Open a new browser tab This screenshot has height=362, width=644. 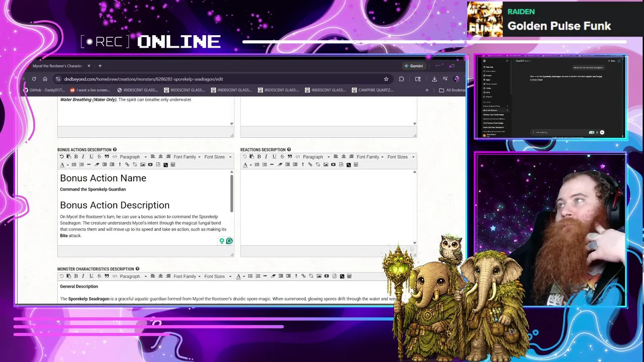click(x=100, y=66)
